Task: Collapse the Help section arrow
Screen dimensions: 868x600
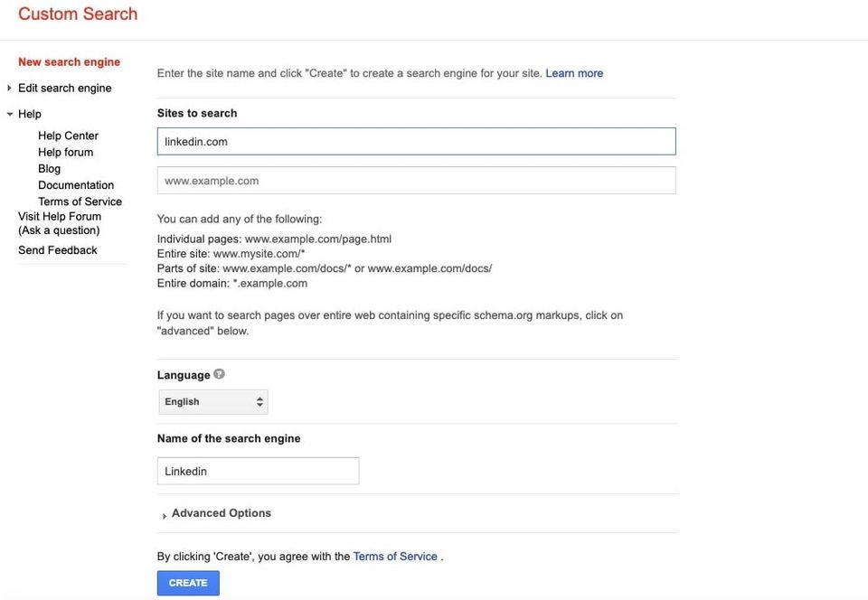Action: [x=9, y=114]
